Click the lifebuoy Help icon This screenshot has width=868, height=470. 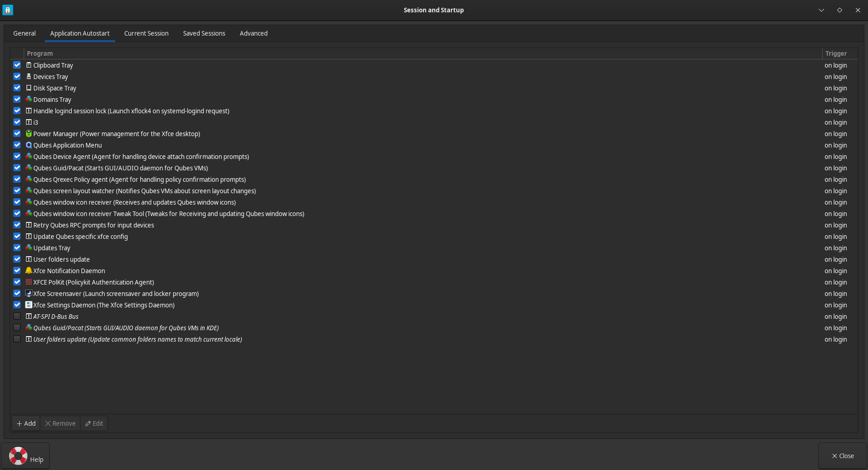click(x=18, y=455)
